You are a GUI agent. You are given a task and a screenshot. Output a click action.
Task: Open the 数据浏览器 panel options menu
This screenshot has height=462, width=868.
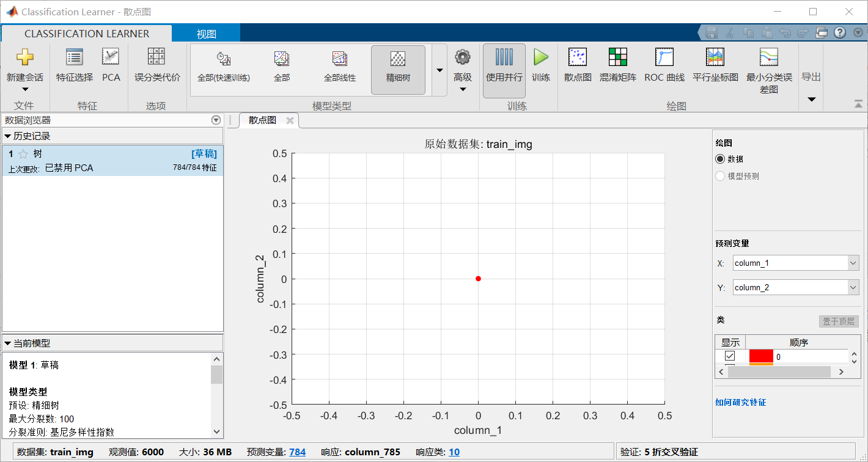[x=215, y=120]
